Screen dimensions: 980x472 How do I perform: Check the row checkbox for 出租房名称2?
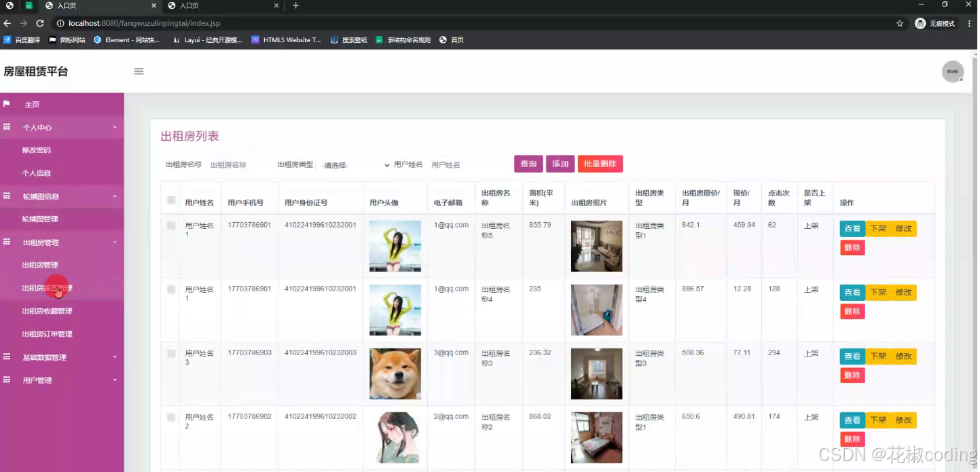coord(171,417)
